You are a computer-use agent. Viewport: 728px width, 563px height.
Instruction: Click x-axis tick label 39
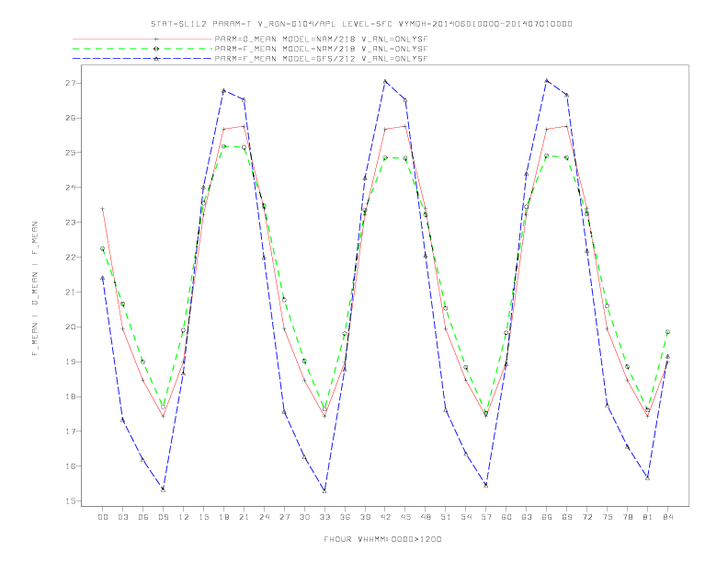coord(365,517)
